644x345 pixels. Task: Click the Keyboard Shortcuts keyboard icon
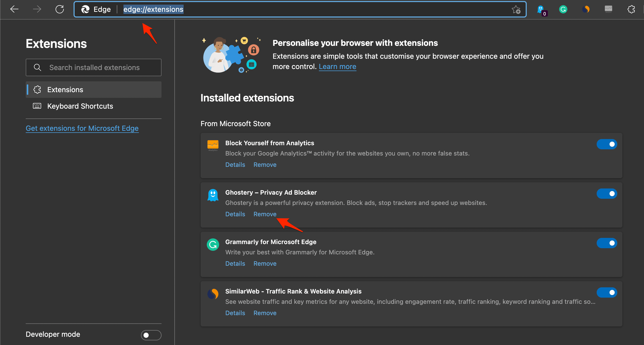[x=37, y=106]
